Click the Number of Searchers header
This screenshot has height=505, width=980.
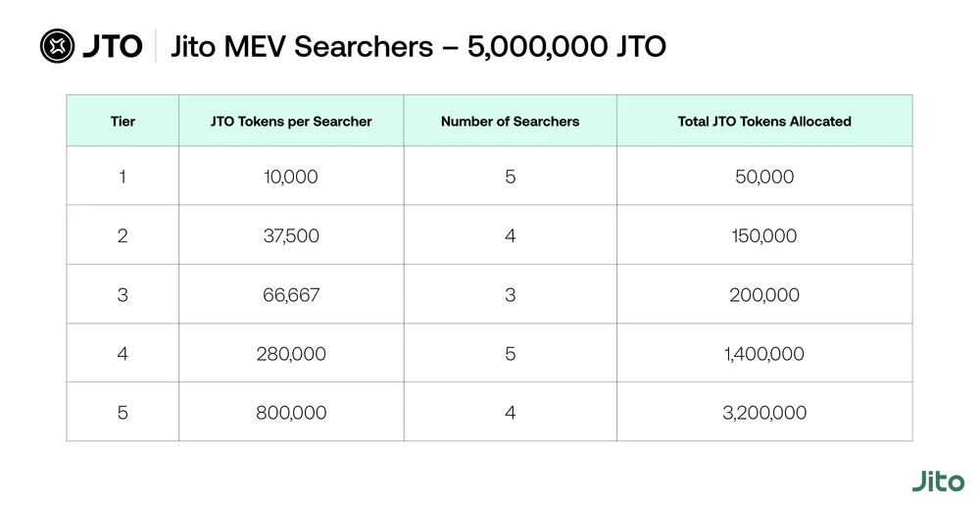510,122
